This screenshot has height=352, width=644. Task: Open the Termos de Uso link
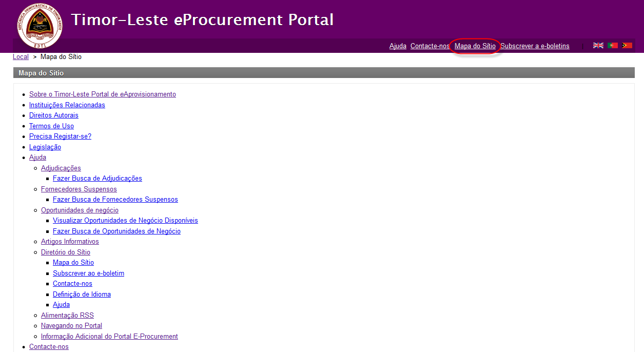click(51, 126)
